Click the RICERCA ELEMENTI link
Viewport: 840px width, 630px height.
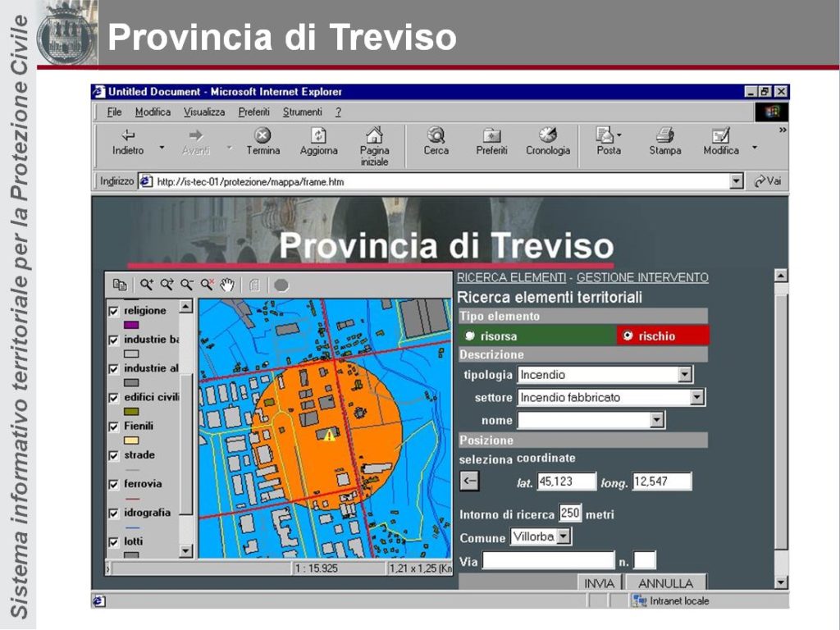click(511, 277)
